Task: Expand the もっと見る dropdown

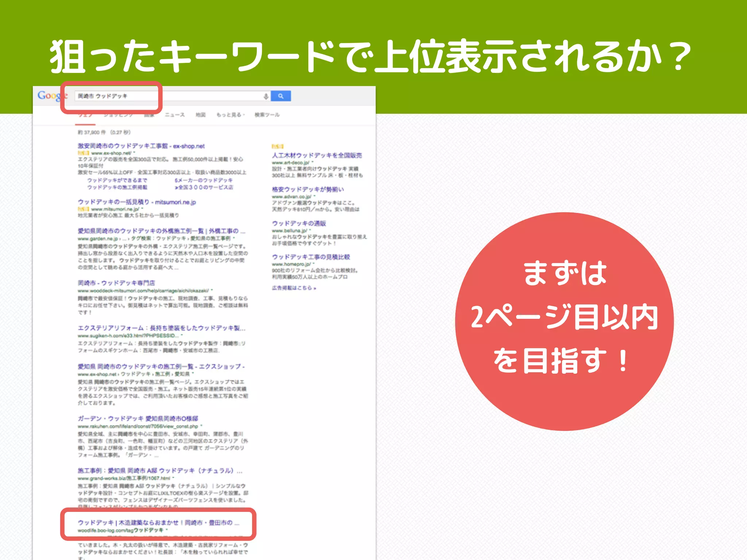Action: [x=231, y=115]
